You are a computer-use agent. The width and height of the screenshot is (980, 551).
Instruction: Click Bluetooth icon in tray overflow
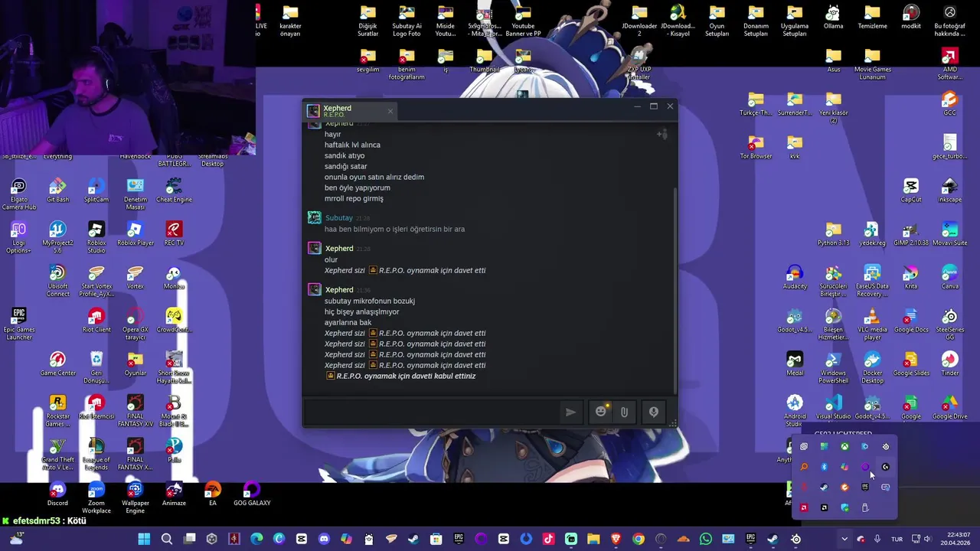point(824,467)
